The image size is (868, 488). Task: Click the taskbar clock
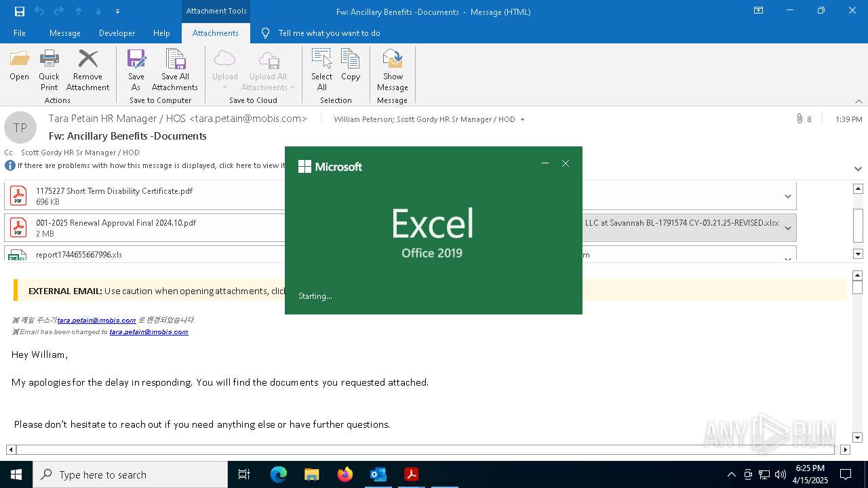pos(810,474)
